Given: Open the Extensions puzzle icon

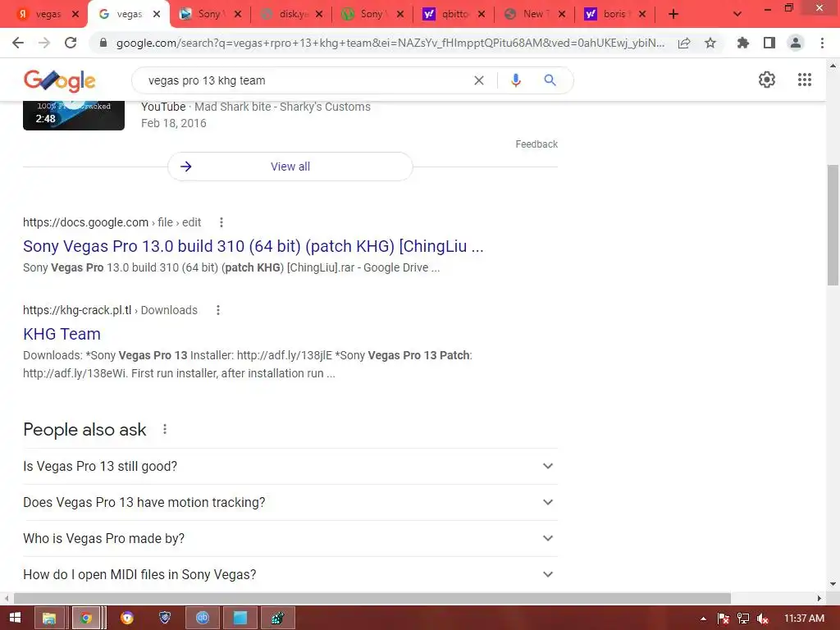Looking at the screenshot, I should 742,43.
